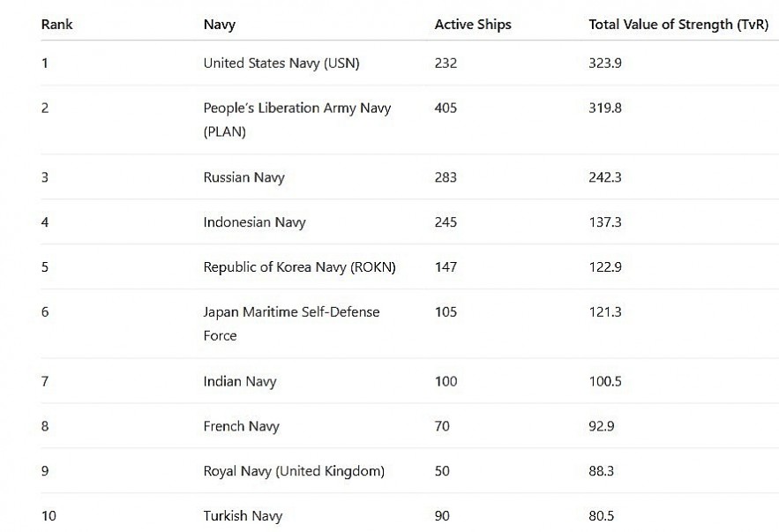Select Republic of Korea Navy (ROKN)
Image resolution: width=779 pixels, height=532 pixels.
coord(299,267)
